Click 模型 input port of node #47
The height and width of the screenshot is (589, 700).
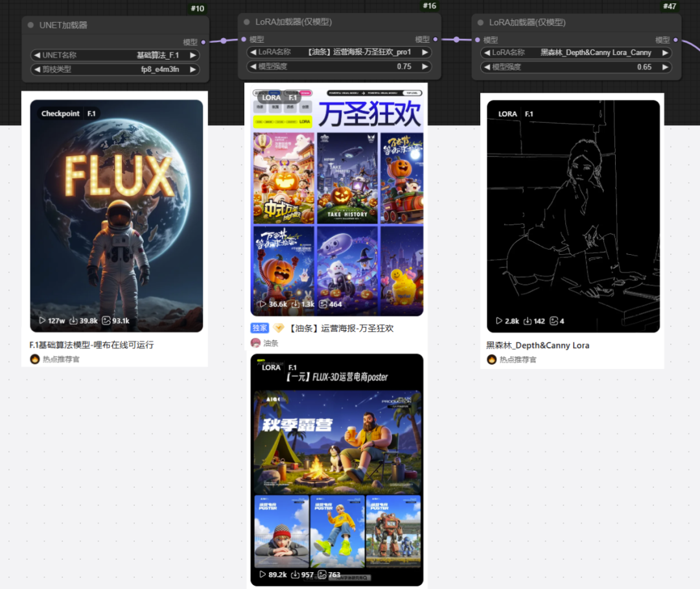click(477, 40)
